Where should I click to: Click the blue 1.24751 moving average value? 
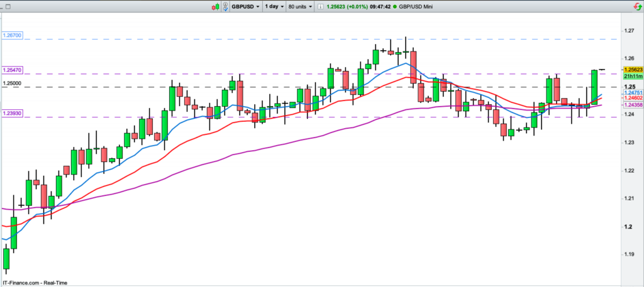[633, 93]
